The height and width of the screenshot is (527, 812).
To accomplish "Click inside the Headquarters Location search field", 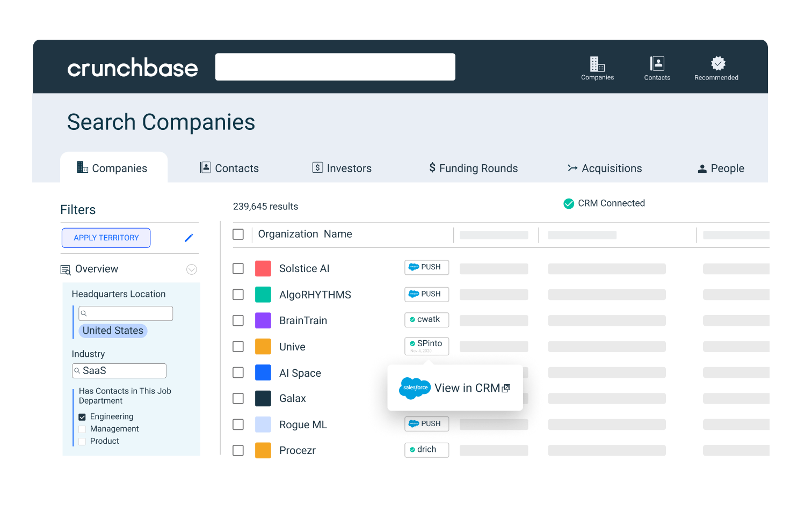I will (x=126, y=313).
